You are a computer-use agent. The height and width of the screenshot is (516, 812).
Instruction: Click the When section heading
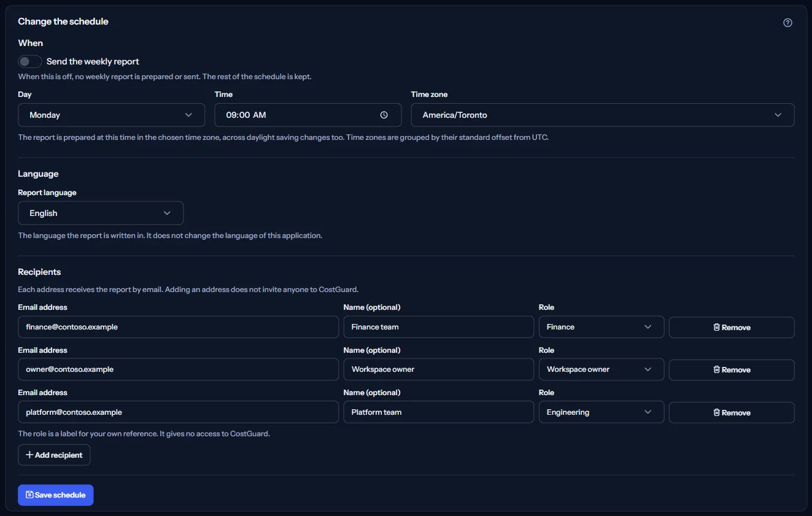[x=31, y=43]
